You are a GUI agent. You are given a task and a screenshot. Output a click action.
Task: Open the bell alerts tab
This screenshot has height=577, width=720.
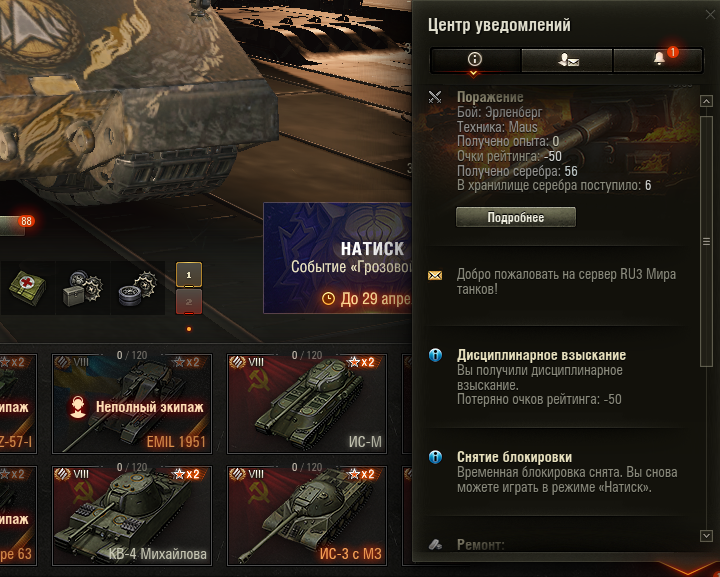coord(658,60)
